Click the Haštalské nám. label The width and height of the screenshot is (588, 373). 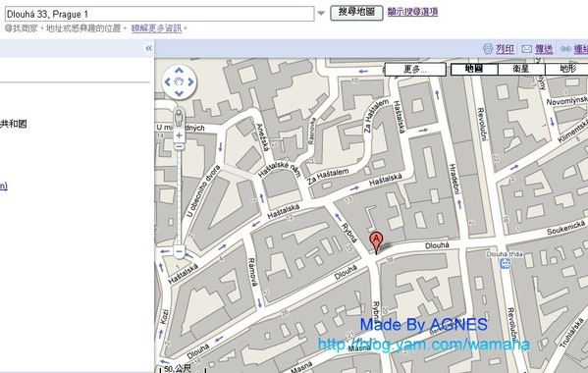280,170
